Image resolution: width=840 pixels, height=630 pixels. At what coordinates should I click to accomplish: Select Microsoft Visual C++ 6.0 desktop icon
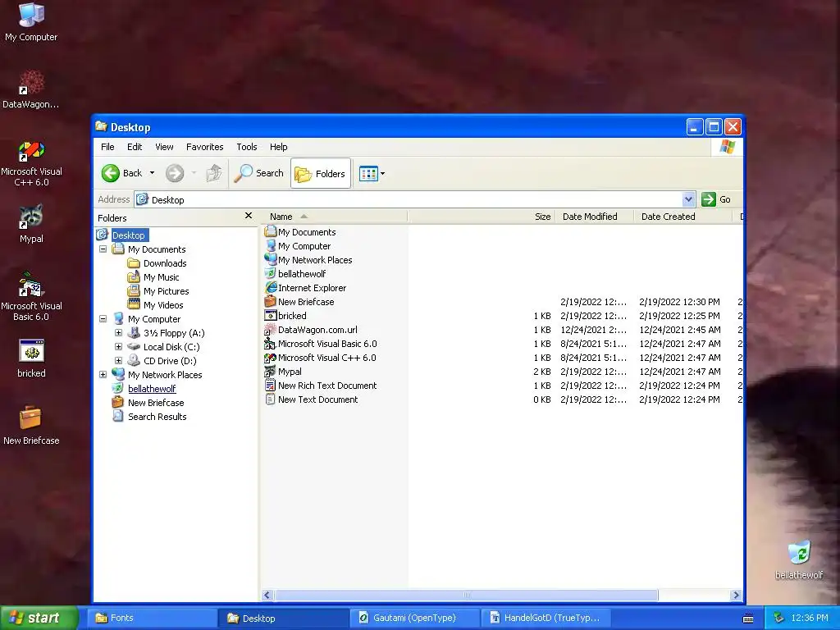(31, 163)
